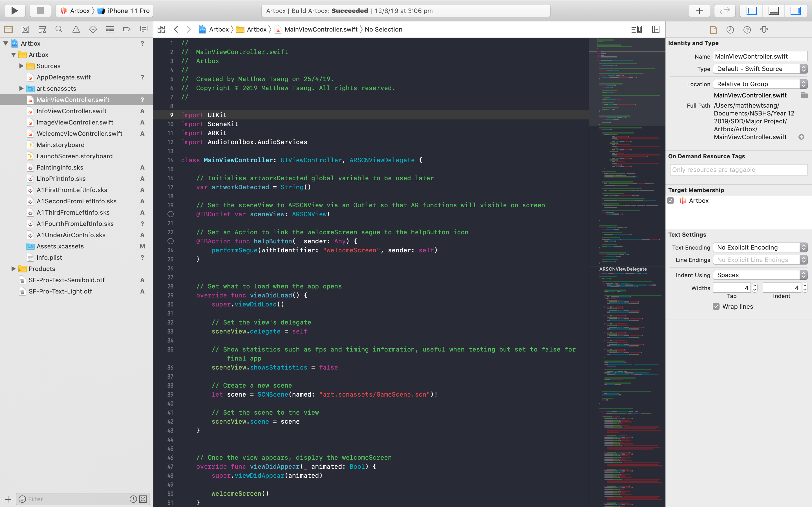Click the Run (play) button
812x507 pixels.
[x=14, y=11]
